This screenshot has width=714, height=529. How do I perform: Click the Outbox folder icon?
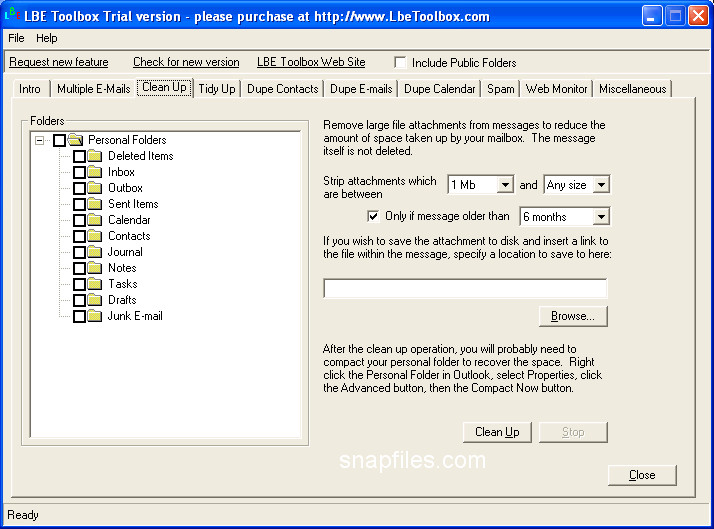pyautogui.click(x=95, y=188)
